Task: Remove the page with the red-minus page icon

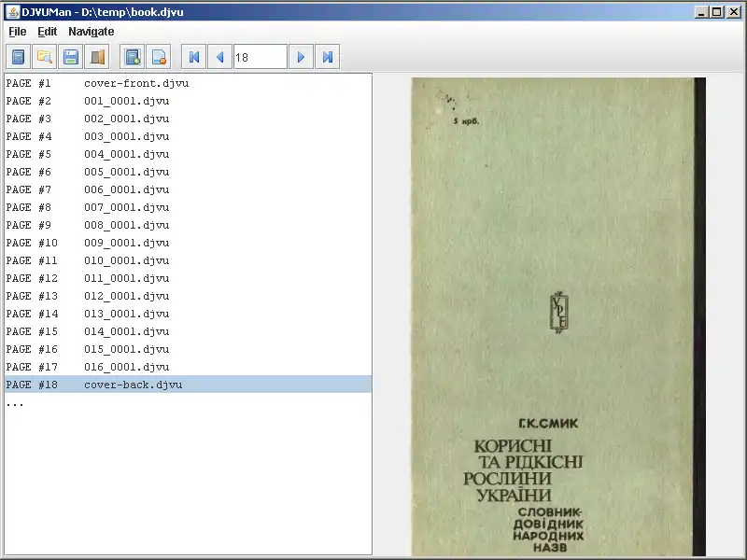Action: coord(159,57)
